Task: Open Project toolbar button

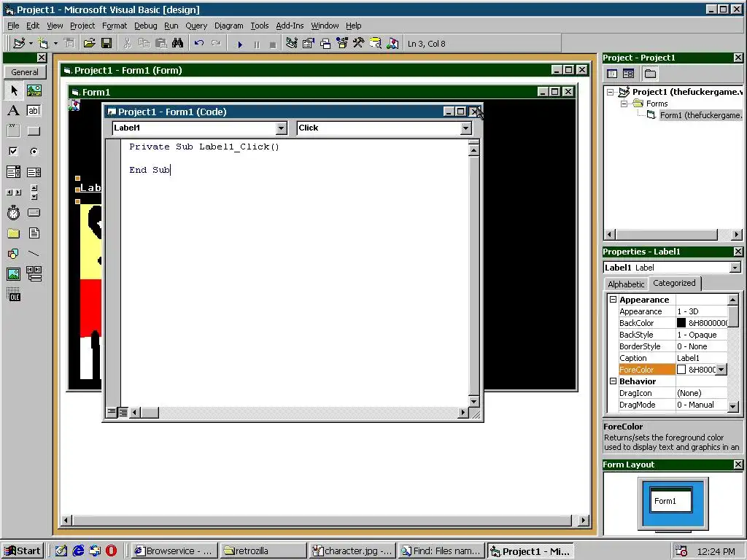Action: tap(89, 44)
